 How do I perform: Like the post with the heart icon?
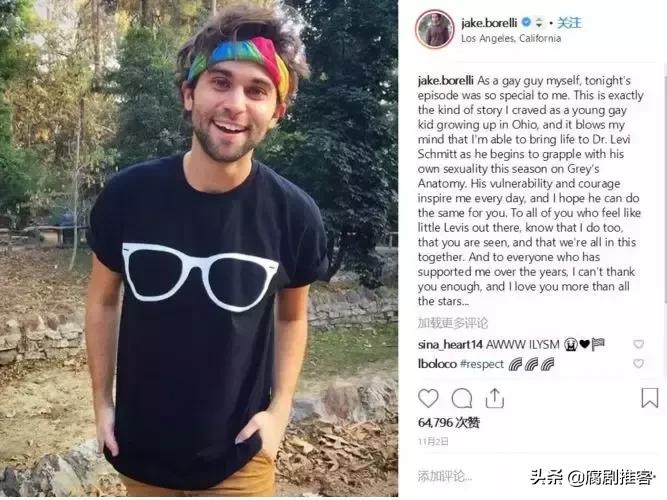[428, 398]
